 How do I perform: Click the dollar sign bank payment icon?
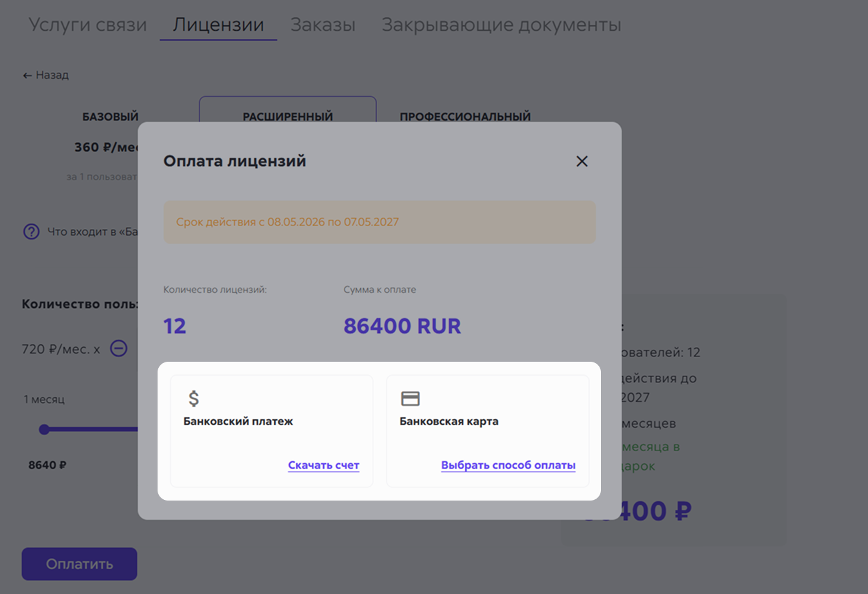194,398
